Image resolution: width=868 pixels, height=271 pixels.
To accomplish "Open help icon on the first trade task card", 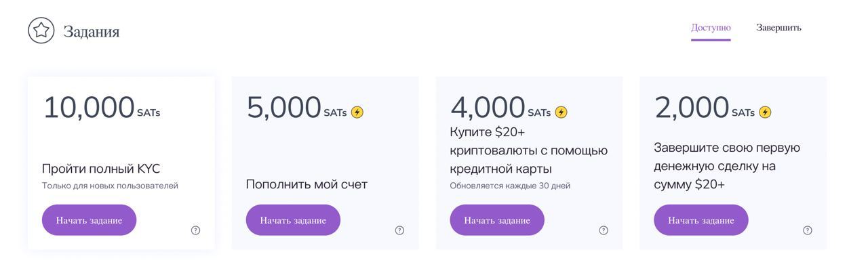I will [x=807, y=230].
